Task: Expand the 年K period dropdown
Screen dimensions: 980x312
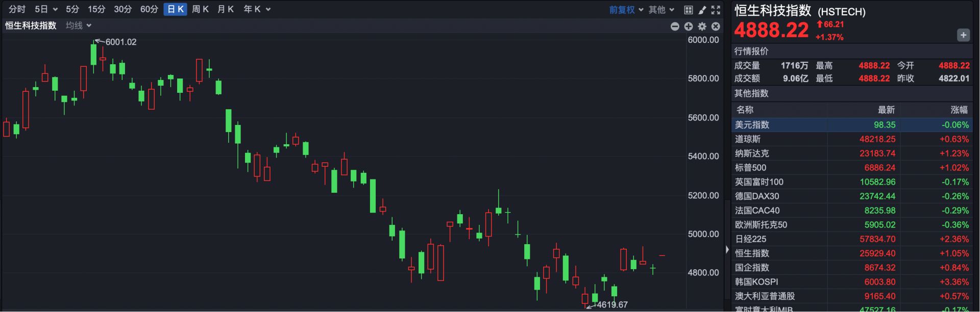Action: point(257,9)
